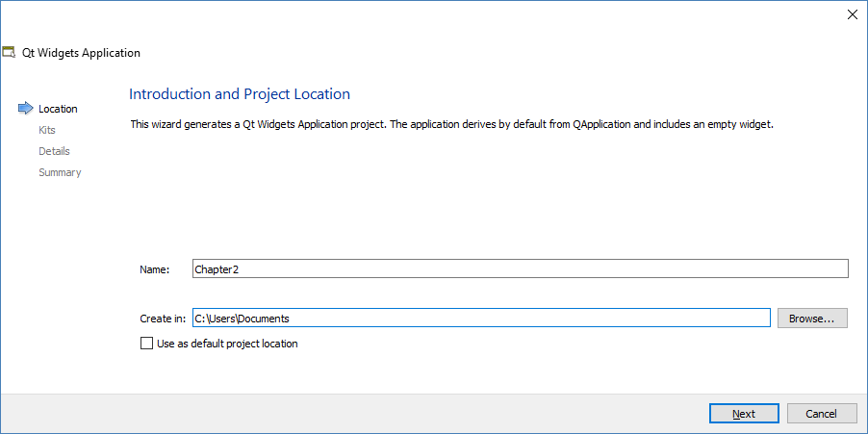Image resolution: width=868 pixels, height=434 pixels.
Task: Go to the Details wizard step
Action: (x=54, y=151)
